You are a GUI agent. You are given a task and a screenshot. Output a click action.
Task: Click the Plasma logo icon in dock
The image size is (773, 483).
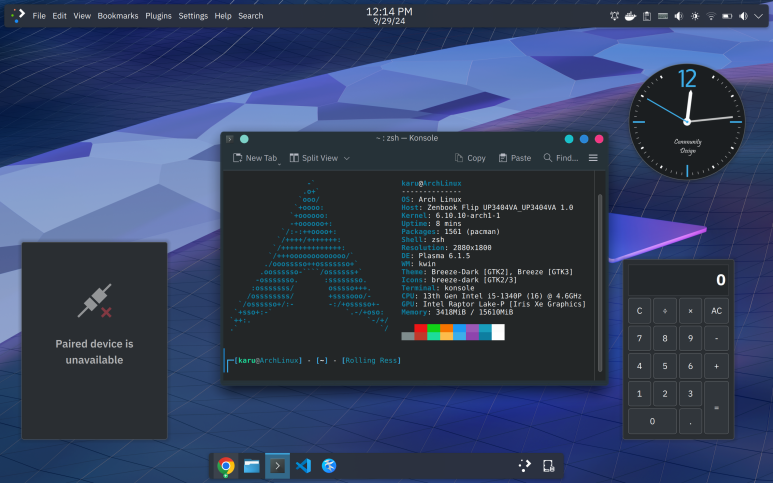(x=525, y=466)
